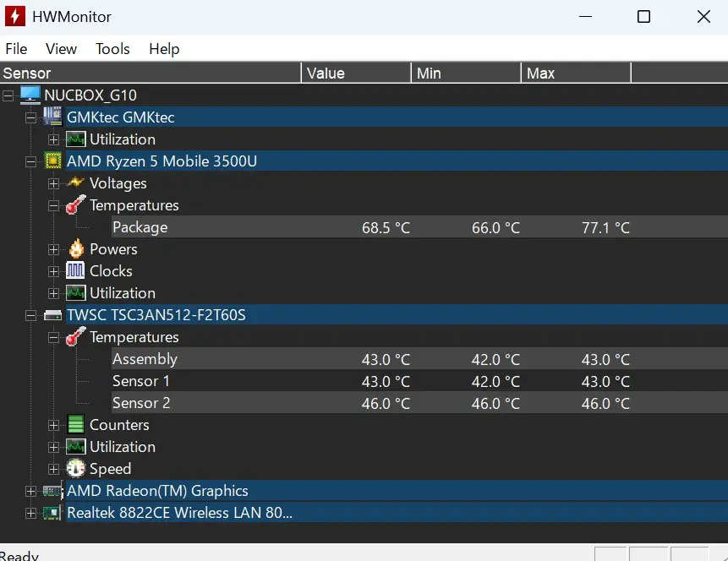Click the Max column header
The image size is (728, 561).
coord(575,74)
